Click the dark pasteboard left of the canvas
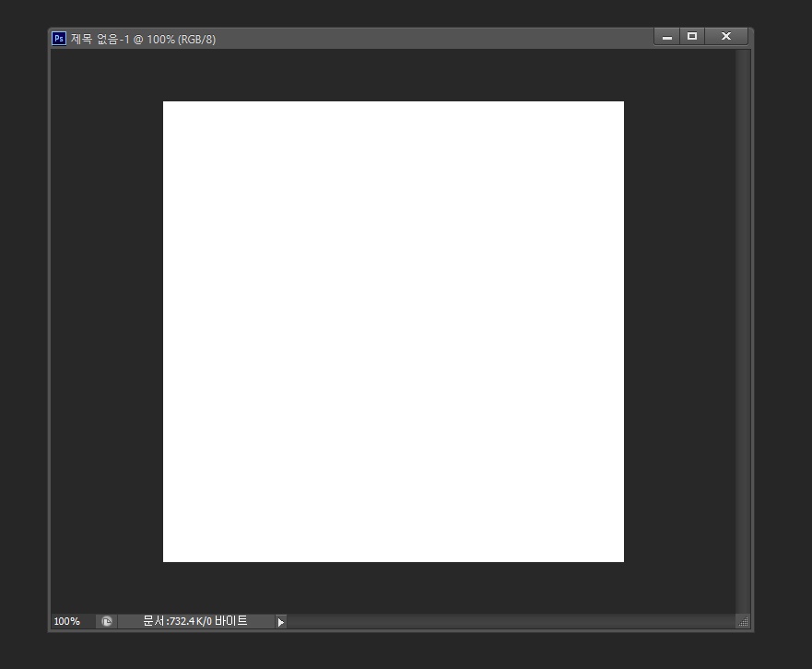The width and height of the screenshot is (812, 669). point(106,332)
